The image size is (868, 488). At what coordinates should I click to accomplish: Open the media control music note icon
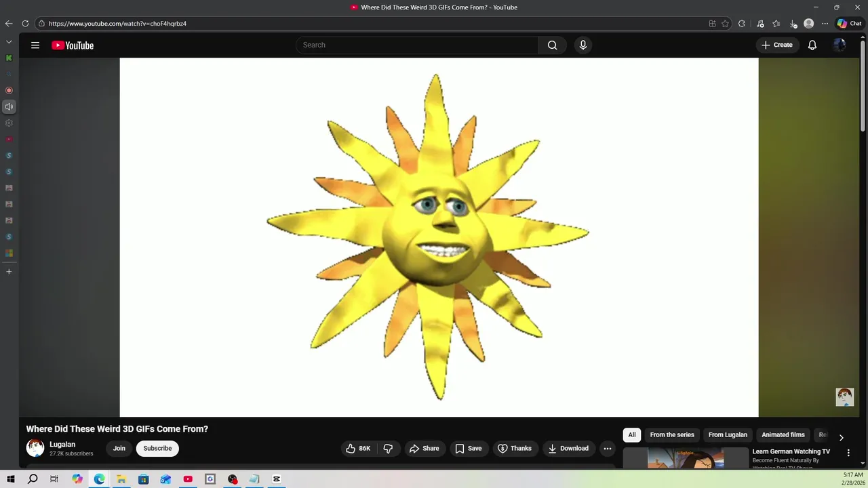[x=760, y=24]
